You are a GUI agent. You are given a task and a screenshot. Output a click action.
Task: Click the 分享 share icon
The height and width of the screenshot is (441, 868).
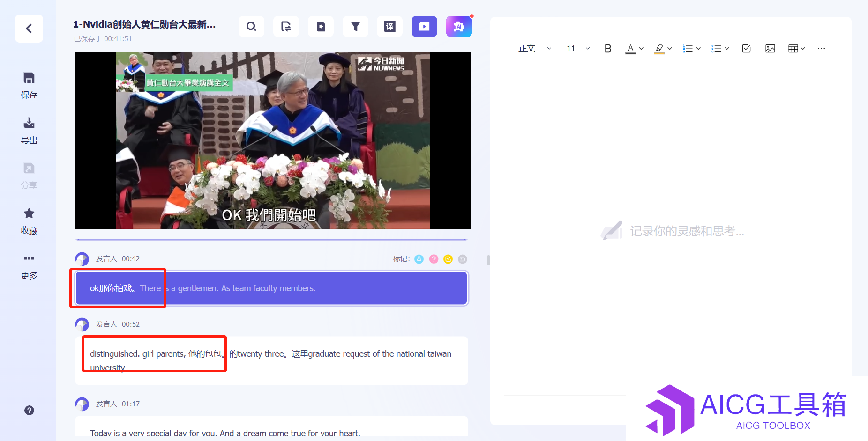(29, 168)
